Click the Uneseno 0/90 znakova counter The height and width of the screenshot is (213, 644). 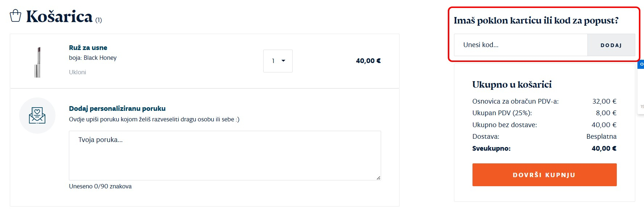(x=100, y=186)
